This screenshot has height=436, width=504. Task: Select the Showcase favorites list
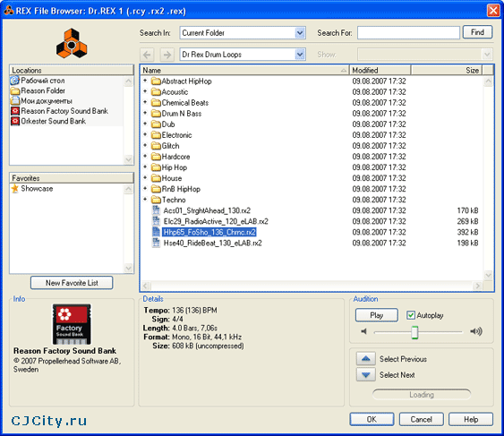(37, 188)
